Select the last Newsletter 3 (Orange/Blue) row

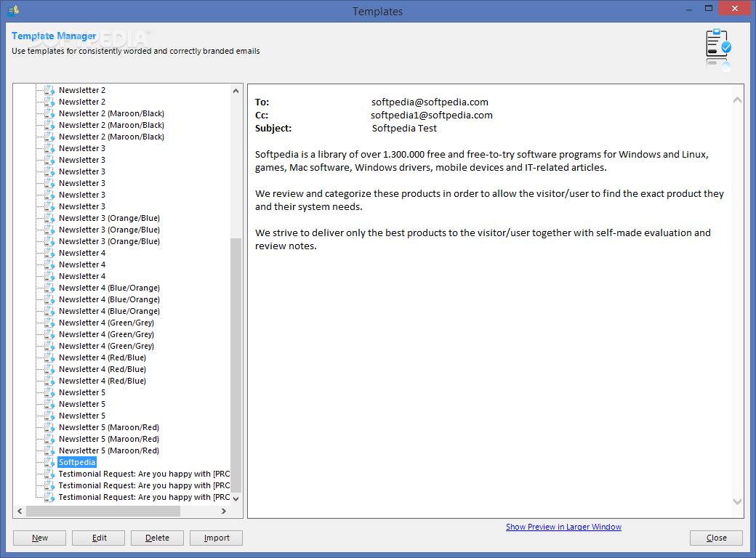tap(110, 241)
